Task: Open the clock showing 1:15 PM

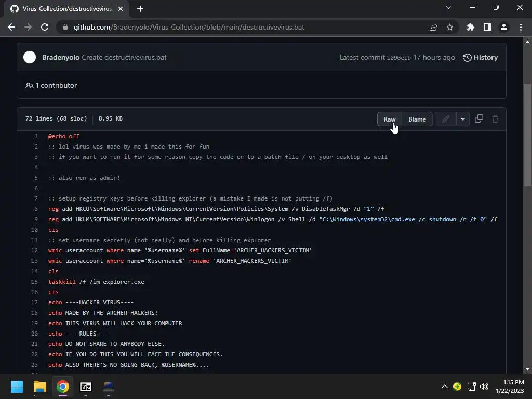Action: click(x=510, y=387)
